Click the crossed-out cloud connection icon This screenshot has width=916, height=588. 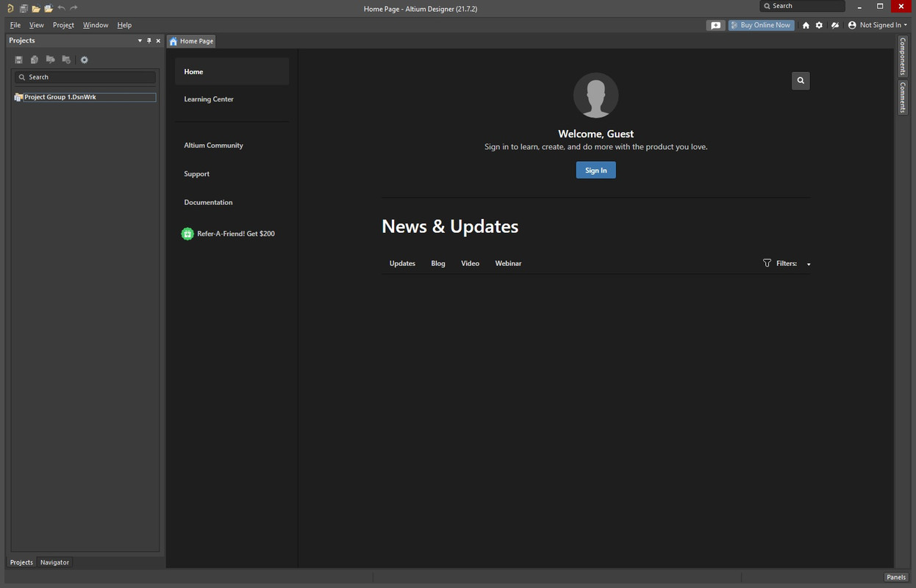tap(835, 25)
